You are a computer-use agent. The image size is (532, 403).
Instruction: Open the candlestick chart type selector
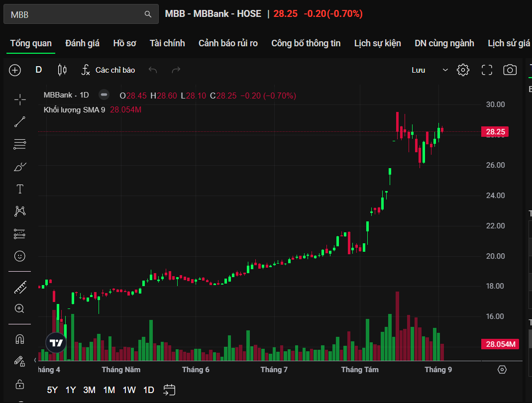(62, 70)
